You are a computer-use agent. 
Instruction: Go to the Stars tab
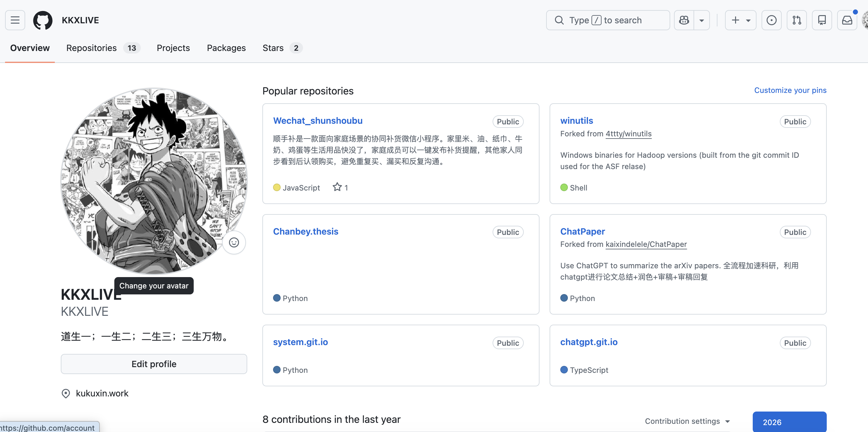click(283, 48)
